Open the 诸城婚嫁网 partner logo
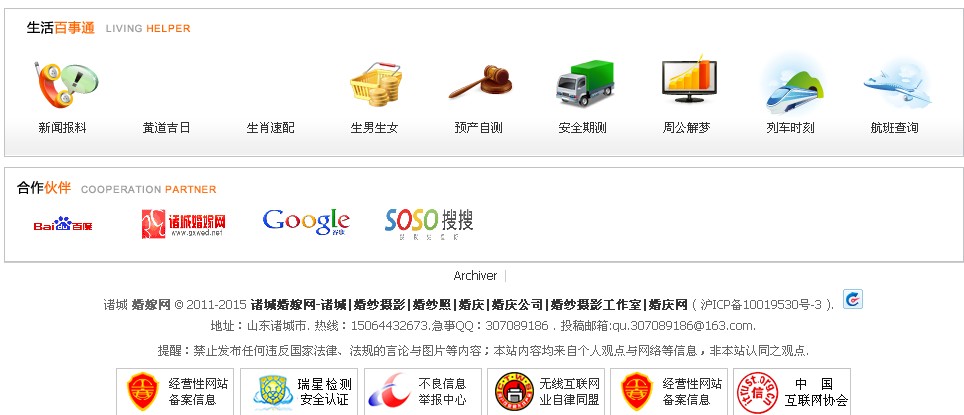Viewport: 964px width, 415px height. 183,224
